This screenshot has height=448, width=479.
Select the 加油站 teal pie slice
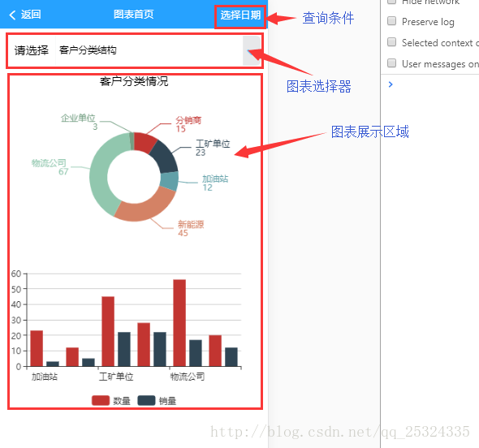click(170, 181)
